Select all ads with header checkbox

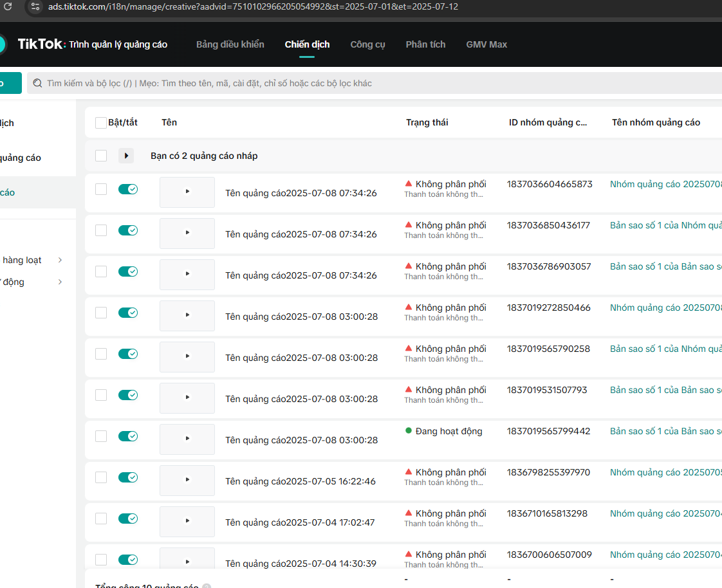coord(101,122)
